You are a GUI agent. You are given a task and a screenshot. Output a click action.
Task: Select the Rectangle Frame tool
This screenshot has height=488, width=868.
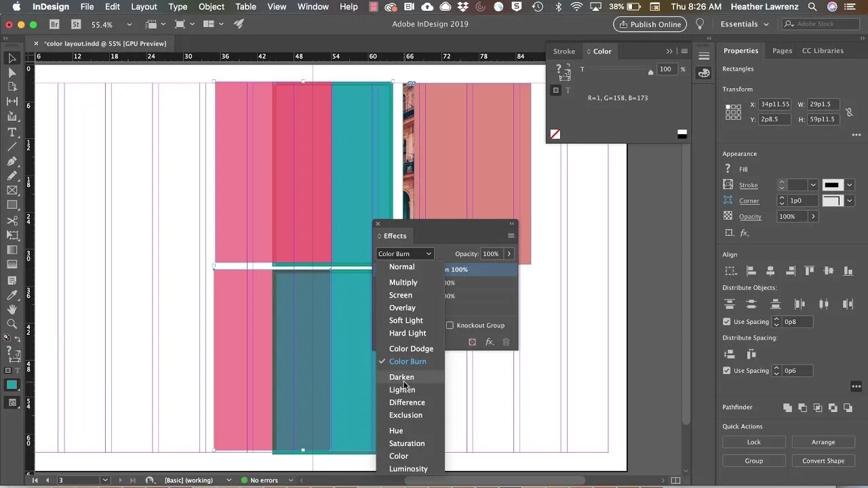point(12,190)
